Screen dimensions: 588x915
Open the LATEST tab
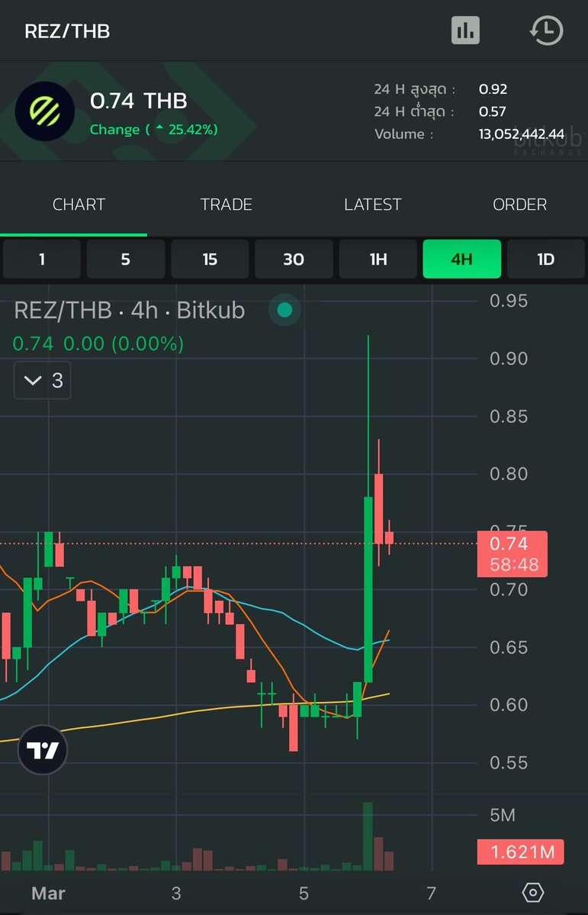pos(373,205)
